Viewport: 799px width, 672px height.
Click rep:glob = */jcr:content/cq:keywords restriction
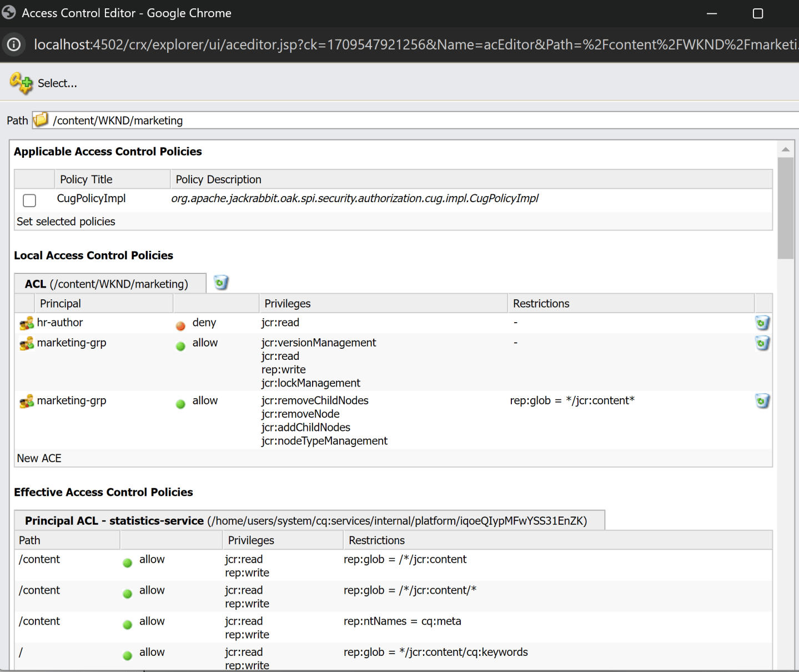tap(435, 652)
